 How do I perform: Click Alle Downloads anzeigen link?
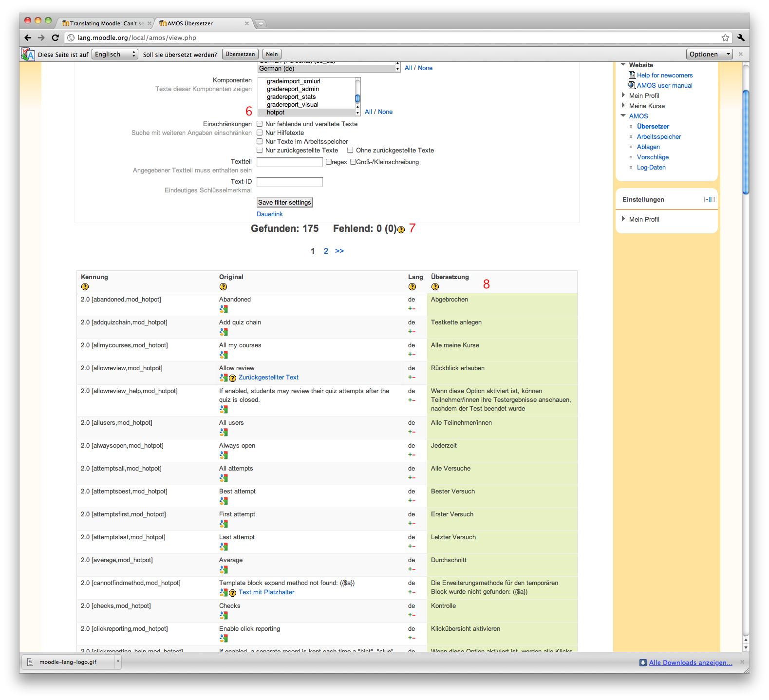(691, 662)
